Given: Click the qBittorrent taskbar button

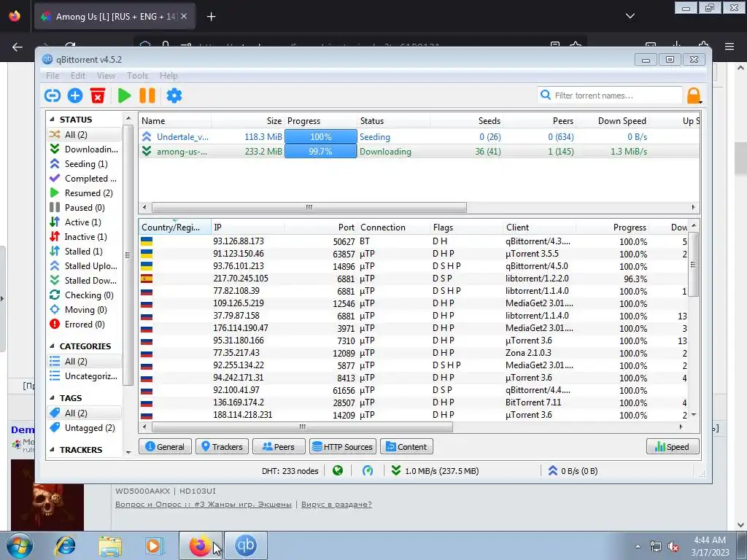Looking at the screenshot, I should (246, 545).
